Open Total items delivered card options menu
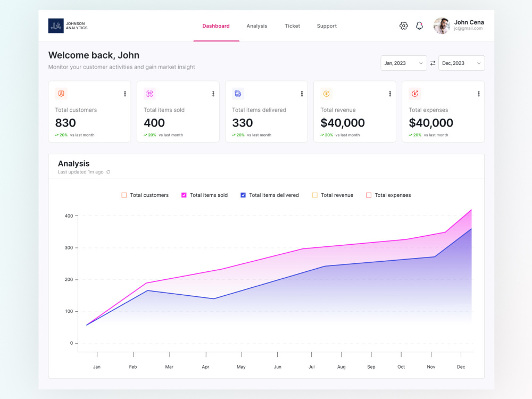Image resolution: width=532 pixels, height=399 pixels. [302, 94]
